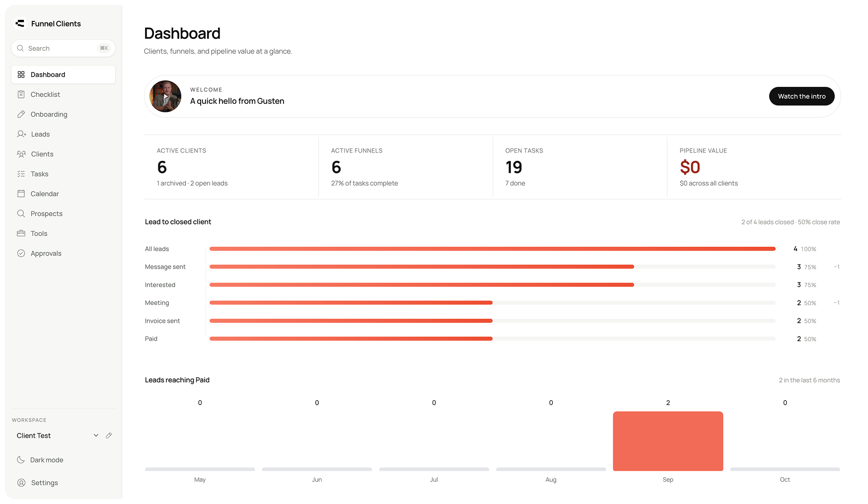Click Watch the intro button

(801, 96)
